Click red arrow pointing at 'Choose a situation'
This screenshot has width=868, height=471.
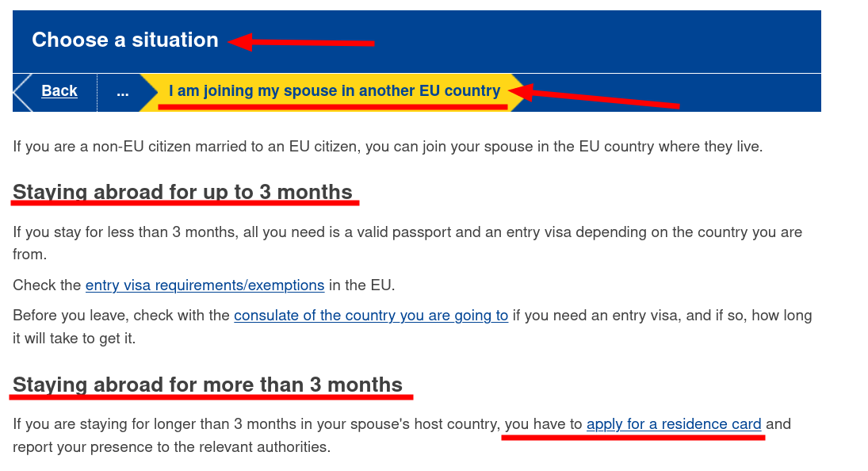coord(301,42)
